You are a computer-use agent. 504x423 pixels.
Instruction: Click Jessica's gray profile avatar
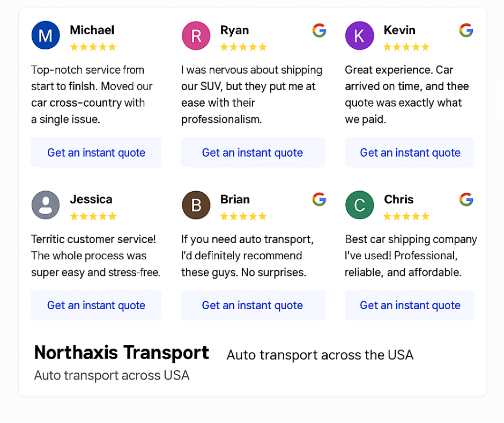pyautogui.click(x=46, y=205)
